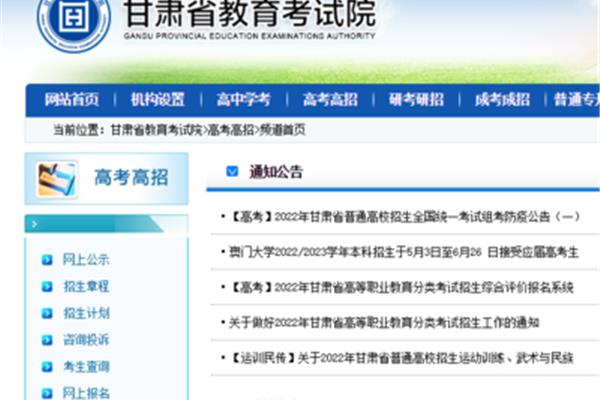
Task: Open the 网上公示 sidebar link
Action: [86, 260]
